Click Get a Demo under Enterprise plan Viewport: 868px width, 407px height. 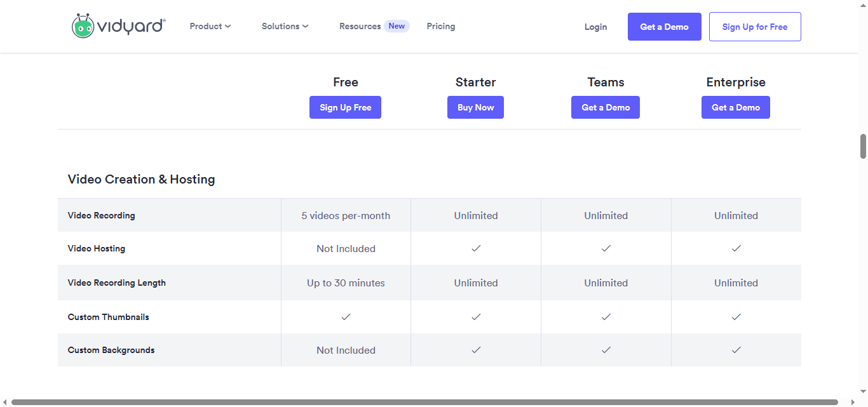[x=736, y=107]
